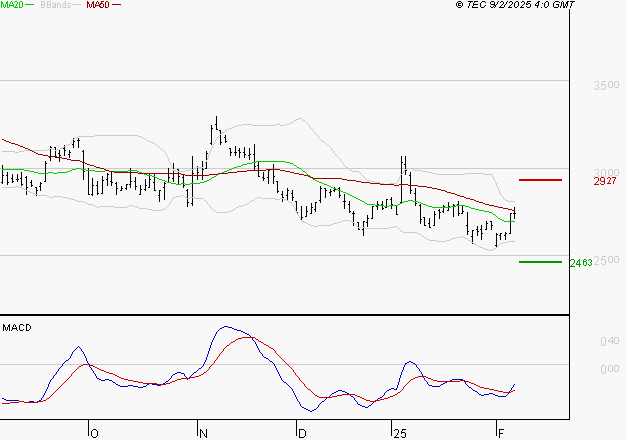The height and width of the screenshot is (440, 627).
Task: Click the red resistance level line
Action: click(540, 180)
